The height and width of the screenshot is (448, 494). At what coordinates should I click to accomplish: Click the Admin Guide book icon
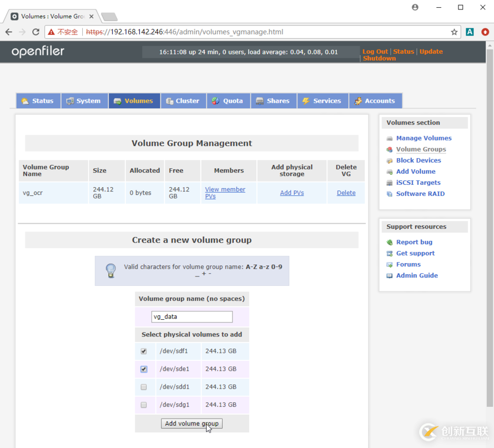390,276
